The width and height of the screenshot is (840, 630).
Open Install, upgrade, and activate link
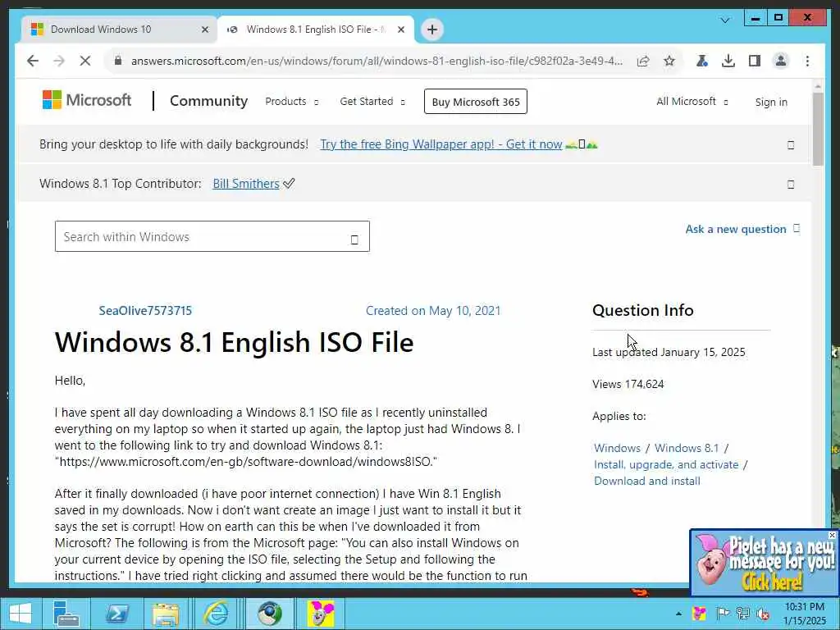click(666, 464)
